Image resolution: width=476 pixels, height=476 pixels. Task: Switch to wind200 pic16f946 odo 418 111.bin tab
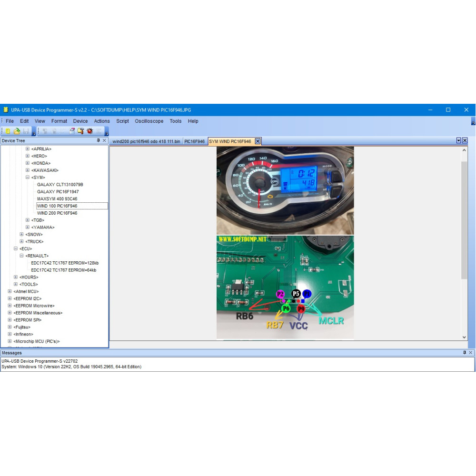point(146,141)
